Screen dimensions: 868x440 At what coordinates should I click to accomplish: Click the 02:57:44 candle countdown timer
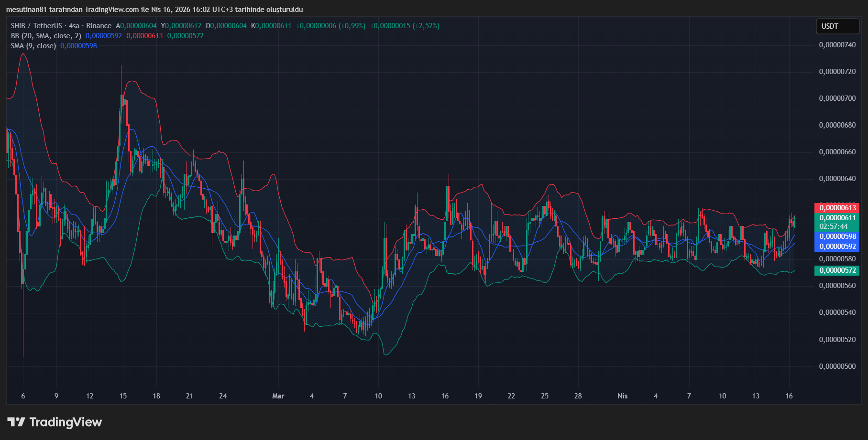point(833,226)
